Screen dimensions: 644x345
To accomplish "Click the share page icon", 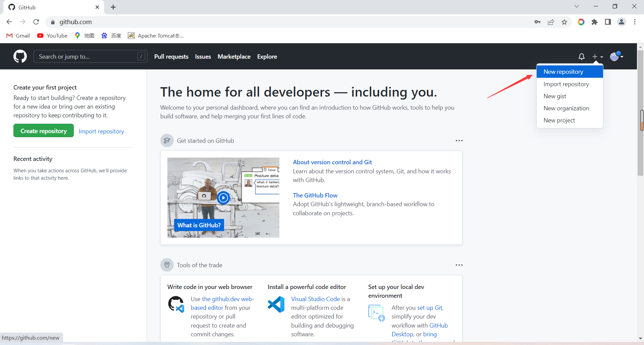I will (x=551, y=22).
